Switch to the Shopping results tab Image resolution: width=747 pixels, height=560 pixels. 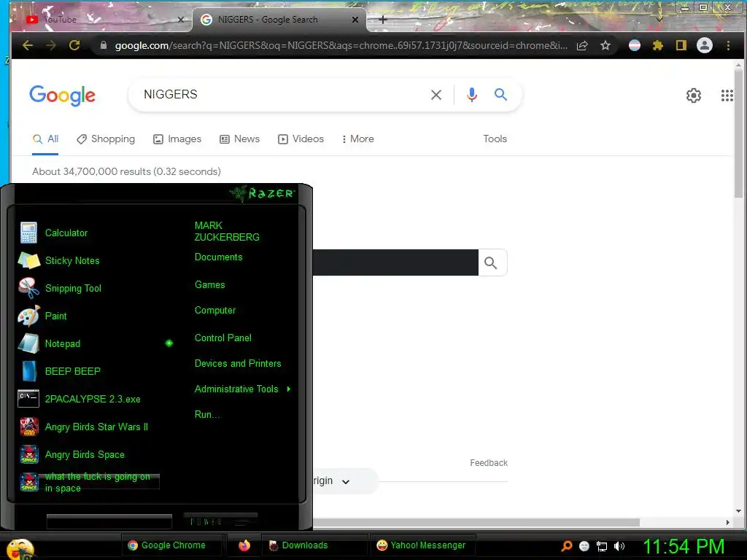pyautogui.click(x=106, y=139)
